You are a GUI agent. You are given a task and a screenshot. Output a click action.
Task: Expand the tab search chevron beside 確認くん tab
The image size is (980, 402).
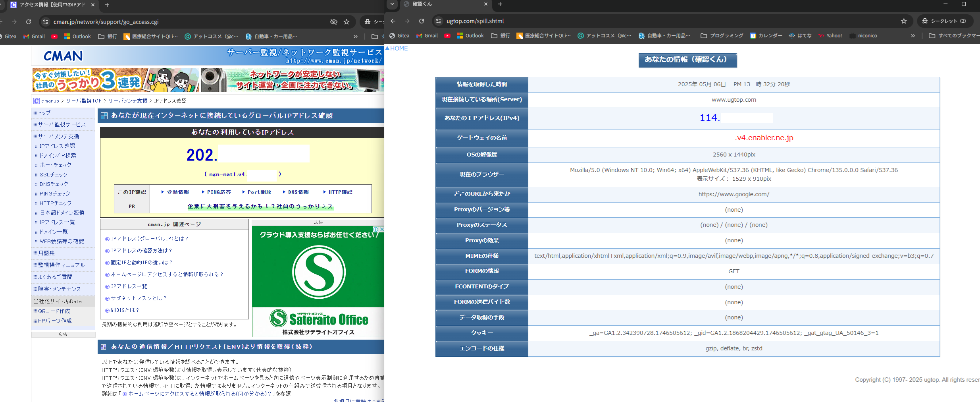coord(392,4)
